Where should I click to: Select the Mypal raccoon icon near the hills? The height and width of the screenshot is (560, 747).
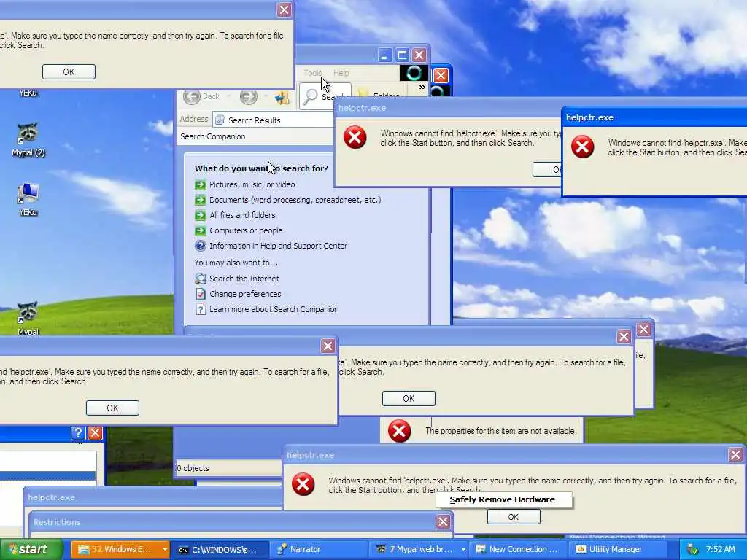coord(28,318)
